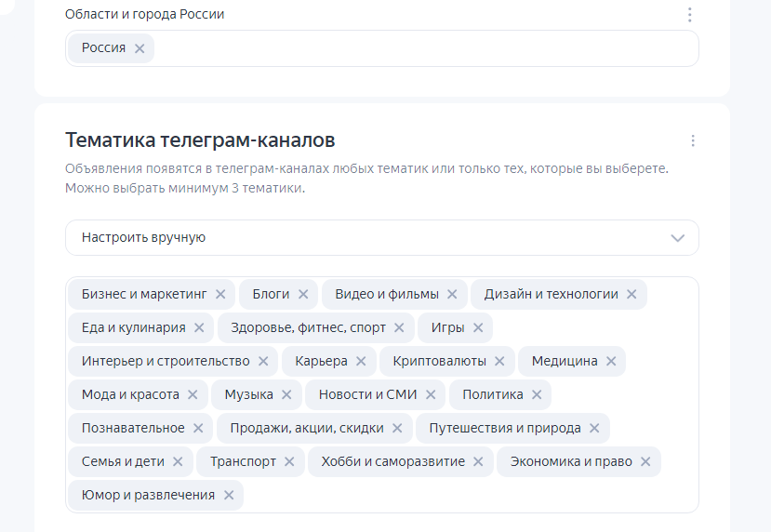Remove Еда и кулинария tag
Screen dimensions: 771x532
[x=199, y=328]
